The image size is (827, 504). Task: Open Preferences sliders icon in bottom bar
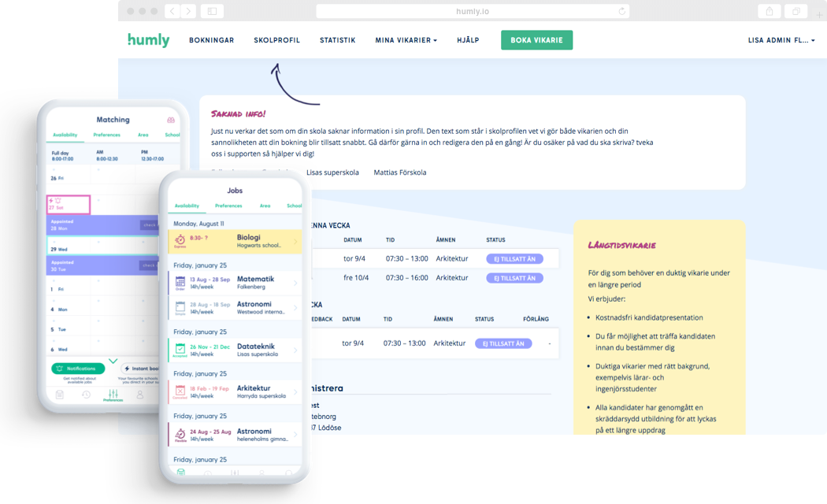[113, 395]
